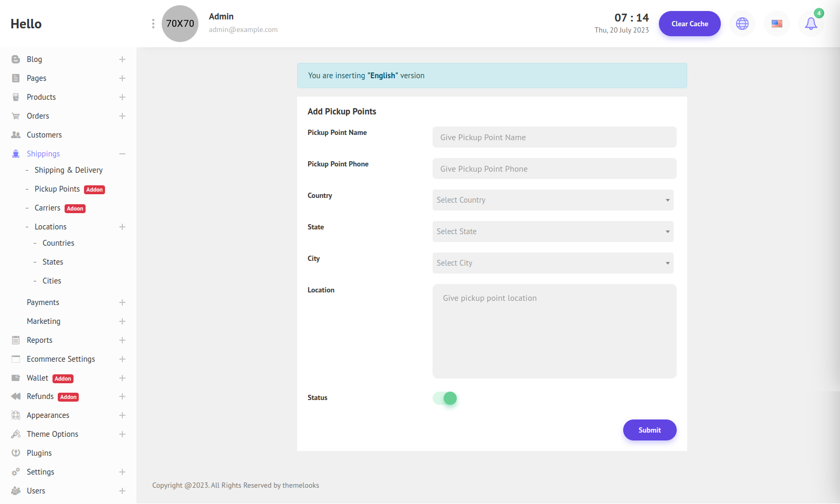The image size is (840, 504).
Task: Open the Select Country dropdown
Action: click(x=552, y=200)
